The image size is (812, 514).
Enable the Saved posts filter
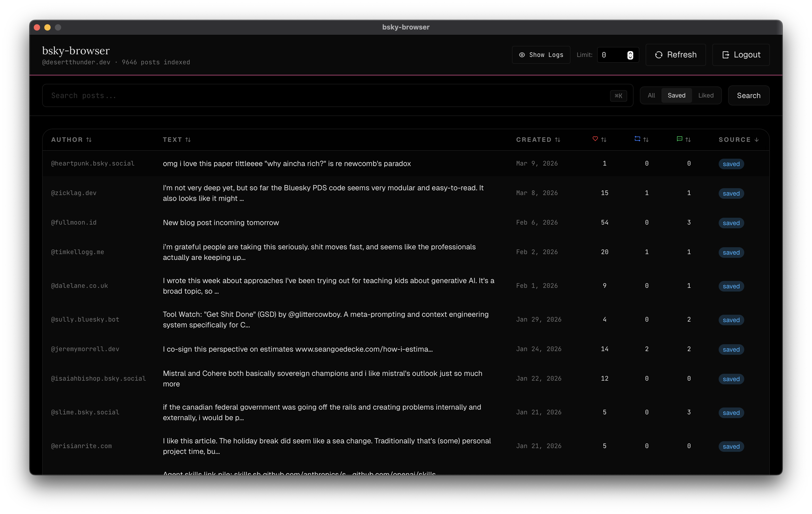(x=676, y=95)
